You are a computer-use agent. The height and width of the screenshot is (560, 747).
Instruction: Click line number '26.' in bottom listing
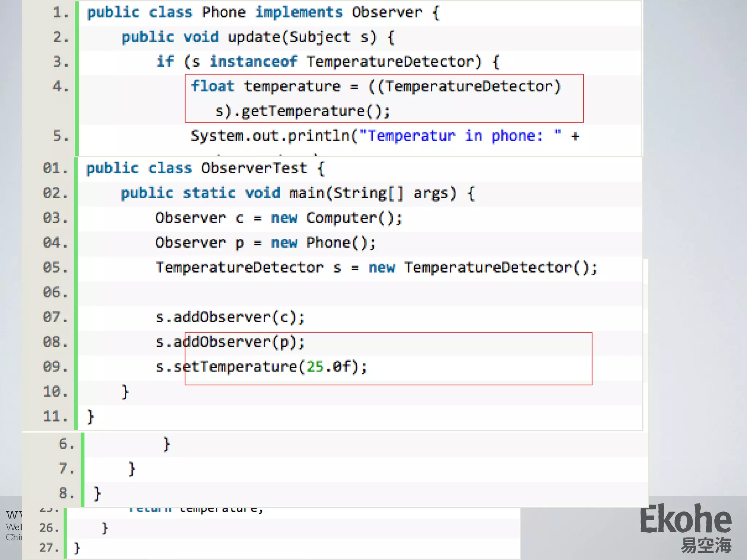click(x=49, y=528)
